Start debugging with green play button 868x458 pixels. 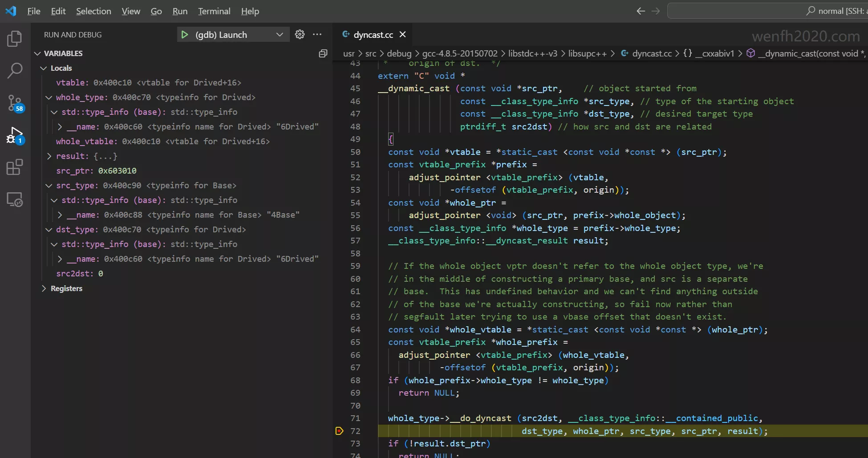click(184, 35)
